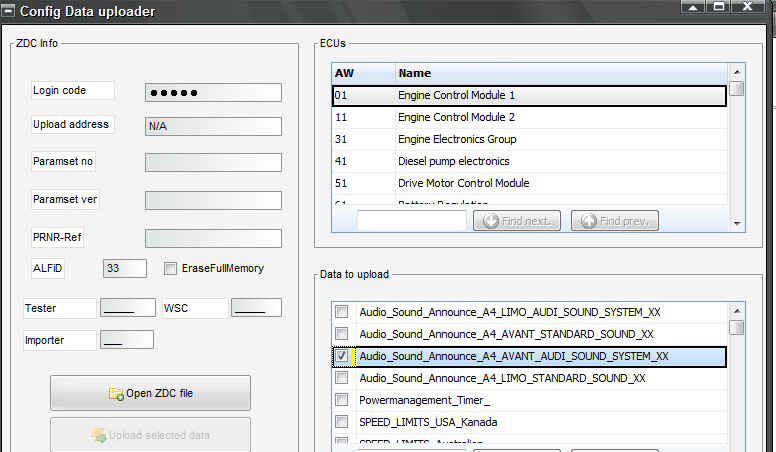Focus the Paramset no input field
Viewport: 776px width, 452px height.
[x=213, y=163]
